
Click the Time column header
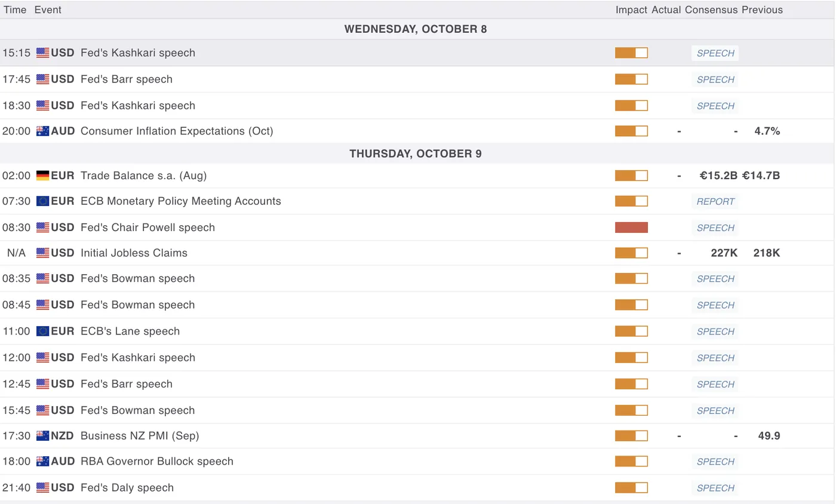click(15, 10)
